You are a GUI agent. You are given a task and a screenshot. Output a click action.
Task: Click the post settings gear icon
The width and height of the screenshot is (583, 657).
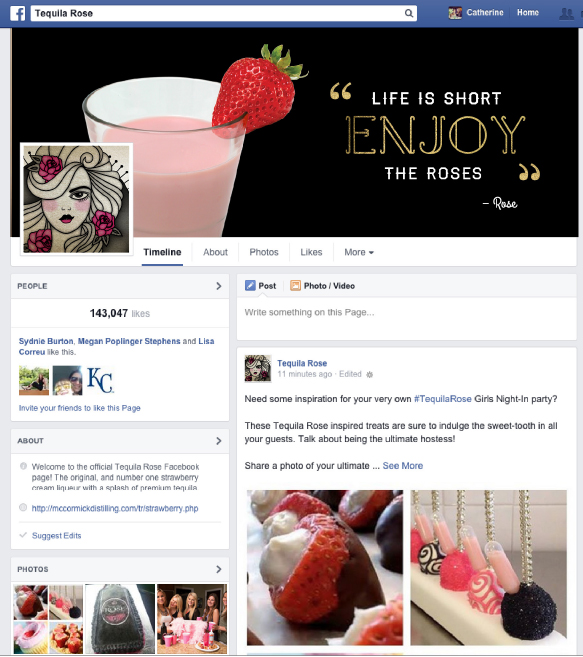pyautogui.click(x=369, y=375)
